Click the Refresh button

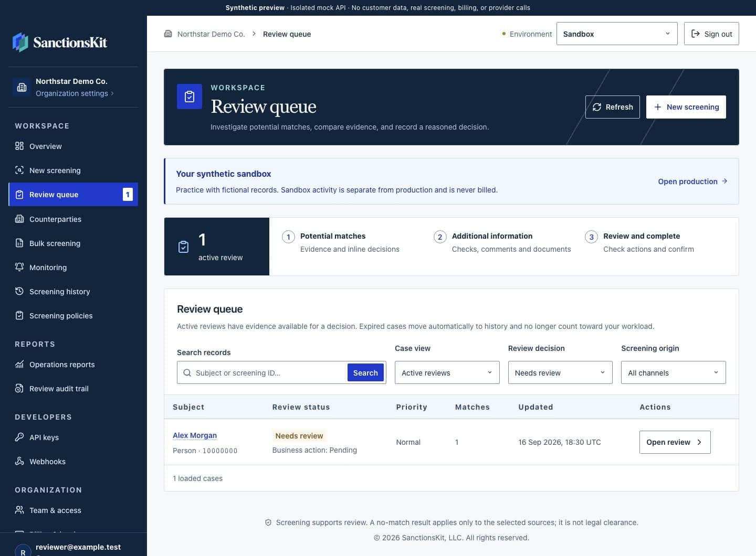click(613, 107)
